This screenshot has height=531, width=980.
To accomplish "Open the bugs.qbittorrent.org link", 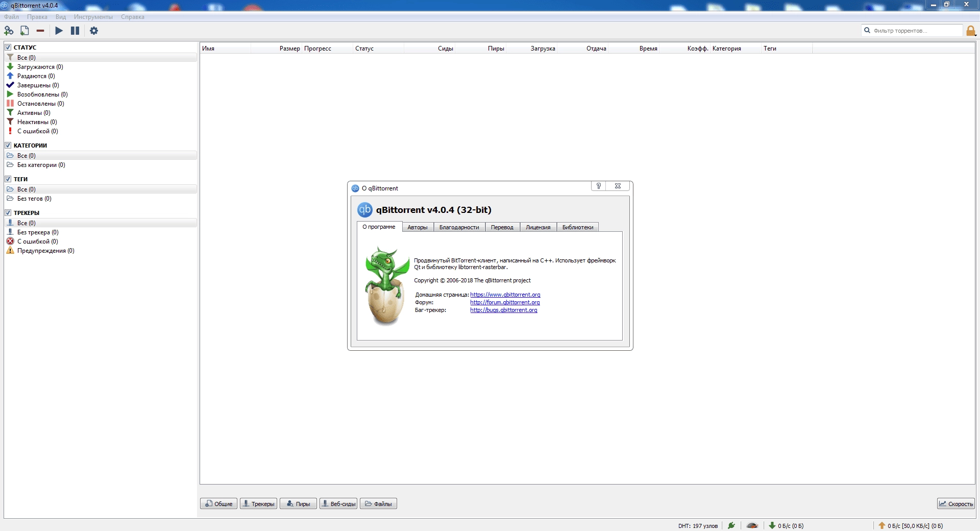I will click(x=504, y=310).
